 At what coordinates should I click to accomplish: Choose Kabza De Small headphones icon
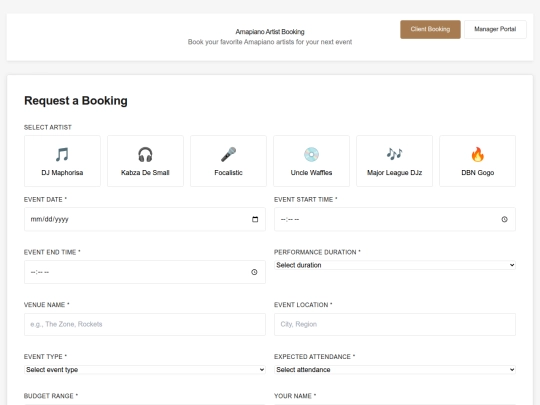(145, 154)
